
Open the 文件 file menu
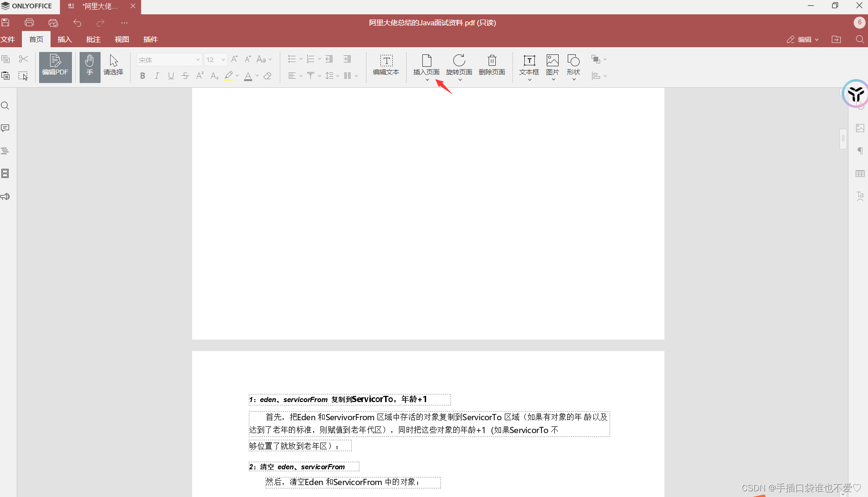tap(8, 39)
